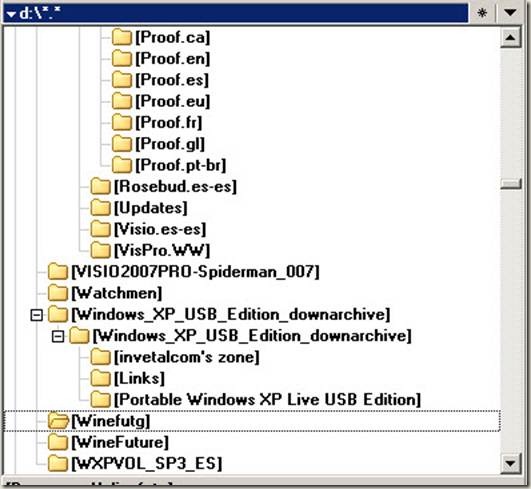Click the Watchmen folder icon

pos(58,293)
